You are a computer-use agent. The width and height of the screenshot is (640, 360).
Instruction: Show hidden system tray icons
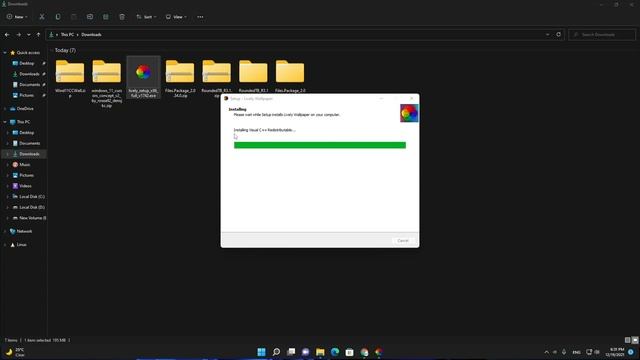[547, 352]
